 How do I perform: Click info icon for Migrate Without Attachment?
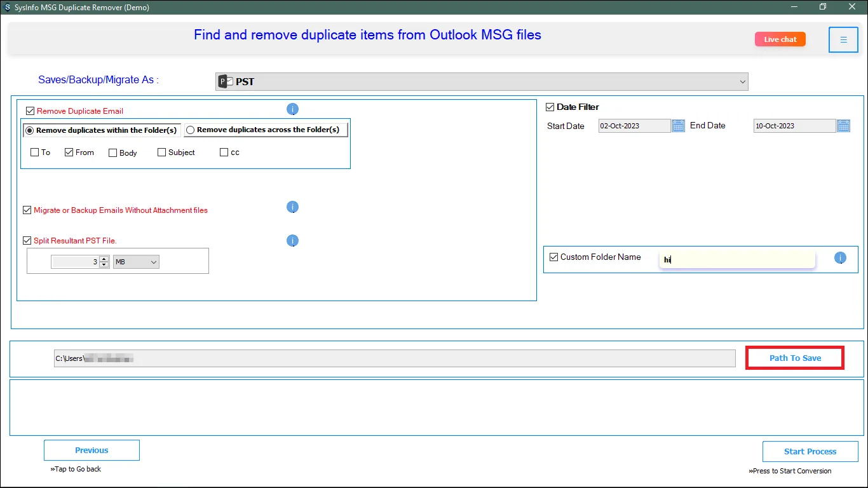[292, 207]
